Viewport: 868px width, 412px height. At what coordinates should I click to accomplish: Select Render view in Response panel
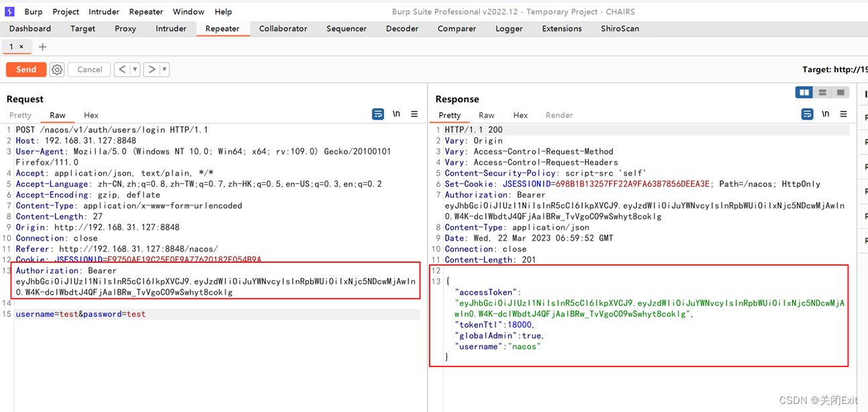coord(559,115)
